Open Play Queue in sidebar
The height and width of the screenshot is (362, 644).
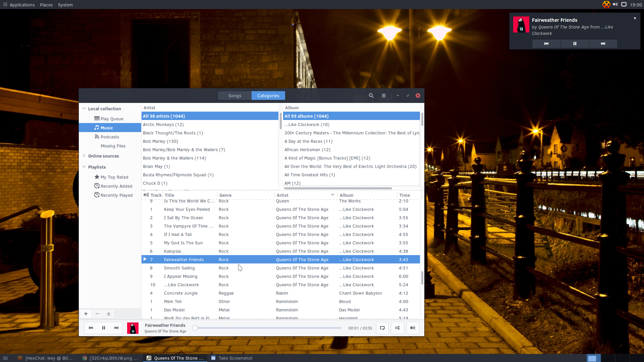(x=110, y=119)
